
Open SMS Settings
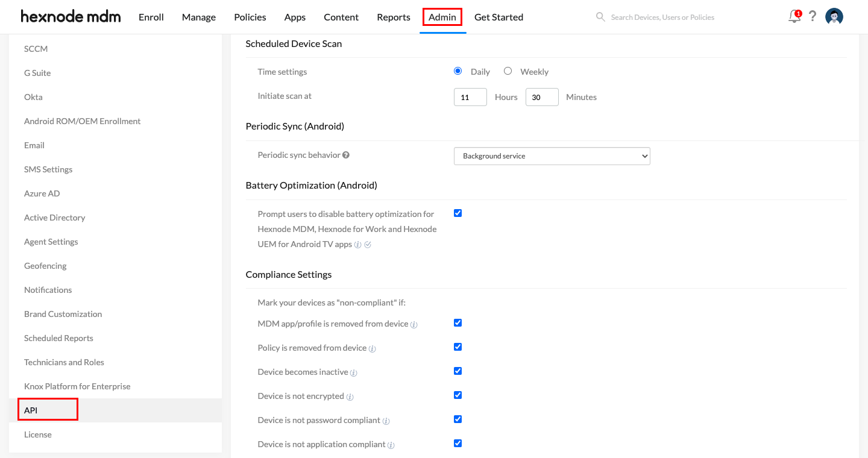click(48, 169)
